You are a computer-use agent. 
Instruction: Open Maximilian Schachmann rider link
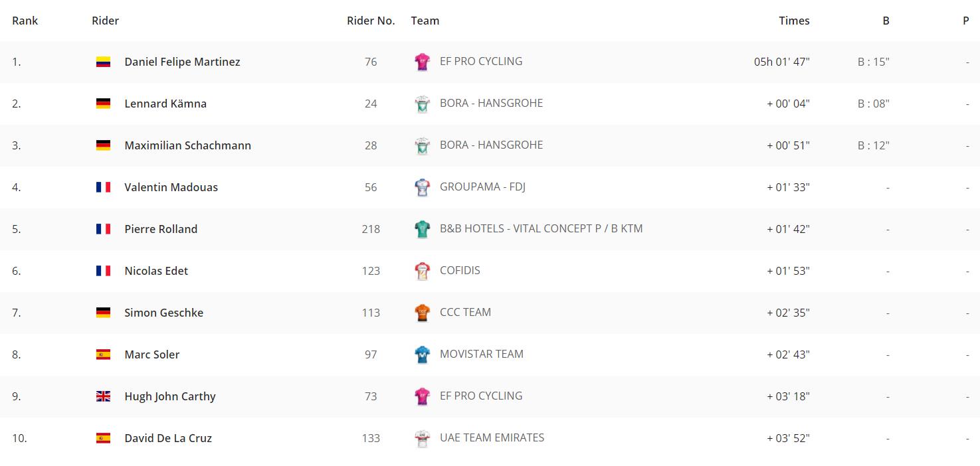pos(187,145)
